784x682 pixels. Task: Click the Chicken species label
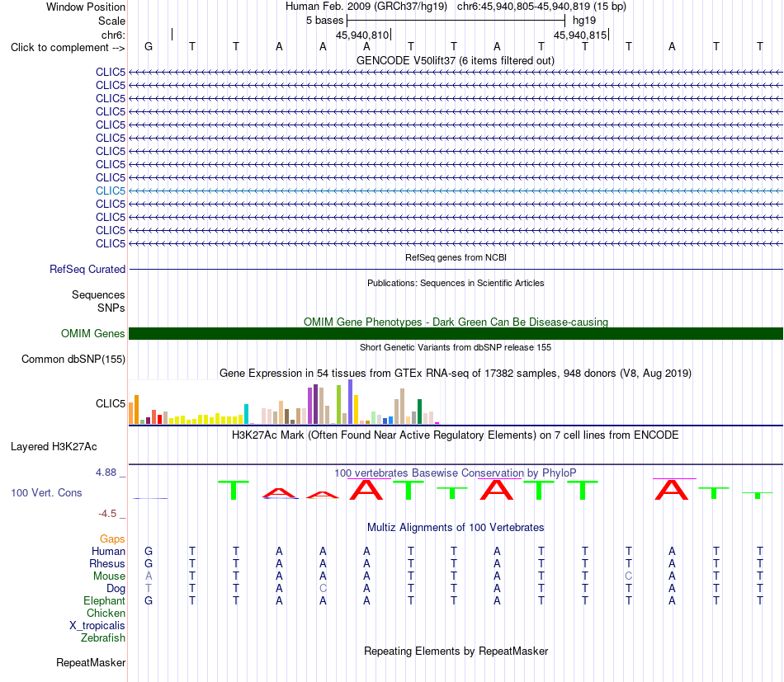[x=106, y=613]
